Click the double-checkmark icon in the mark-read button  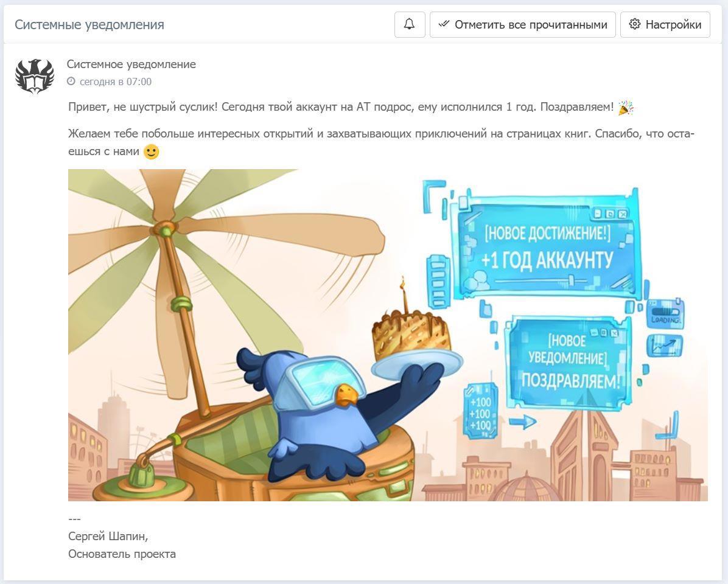coord(444,24)
